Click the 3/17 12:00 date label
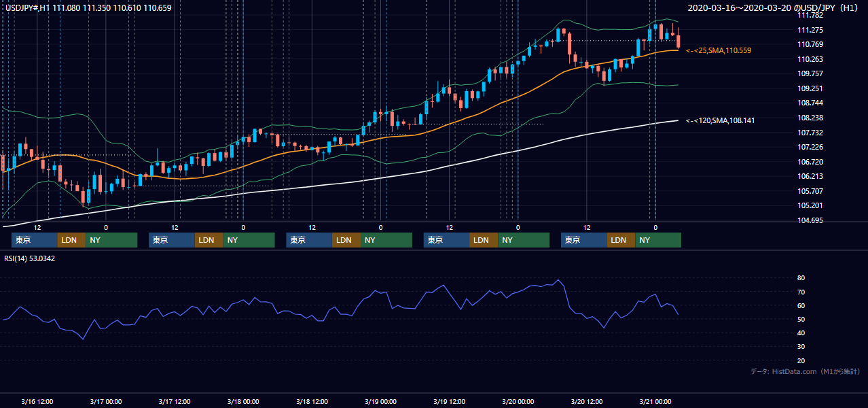Image resolution: width=868 pixels, height=408 pixels. tap(175, 401)
